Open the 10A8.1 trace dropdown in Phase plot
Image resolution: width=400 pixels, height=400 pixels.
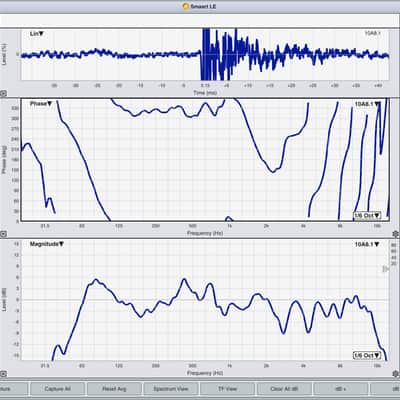point(367,104)
